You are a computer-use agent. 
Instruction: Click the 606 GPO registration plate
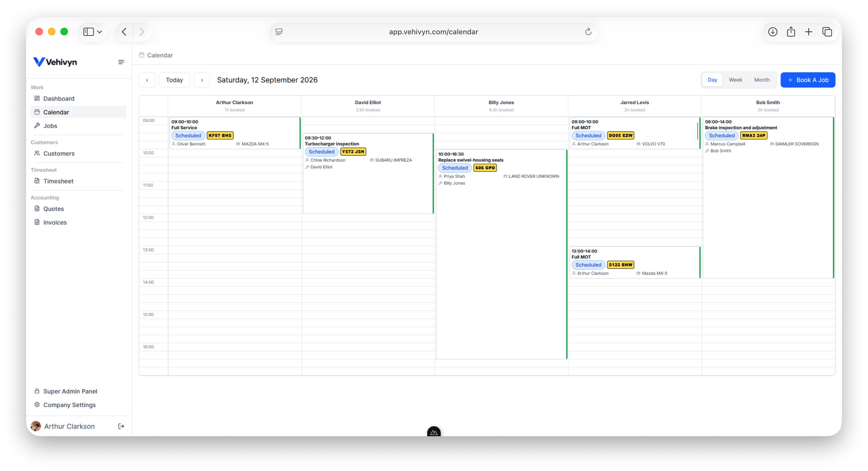pos(485,168)
